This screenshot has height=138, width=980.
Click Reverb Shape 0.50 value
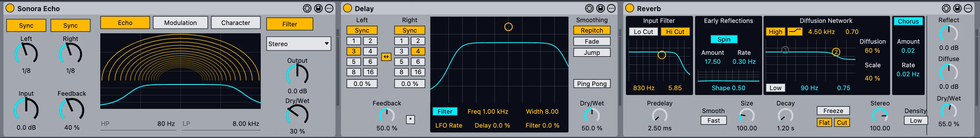click(728, 88)
